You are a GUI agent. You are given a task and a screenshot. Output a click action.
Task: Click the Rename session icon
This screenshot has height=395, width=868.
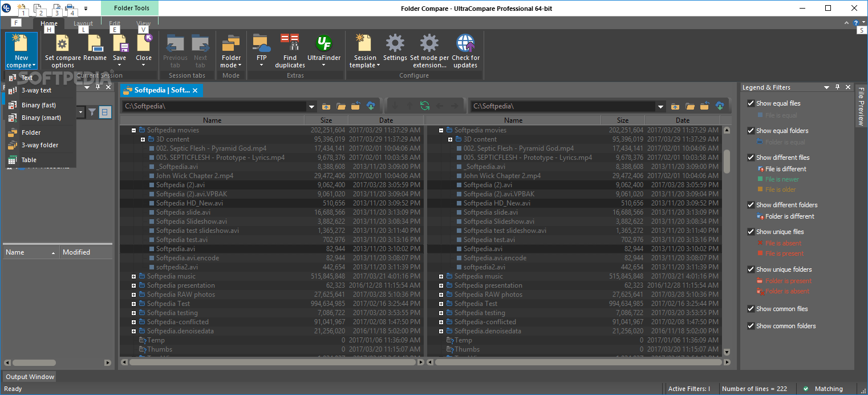click(x=95, y=43)
